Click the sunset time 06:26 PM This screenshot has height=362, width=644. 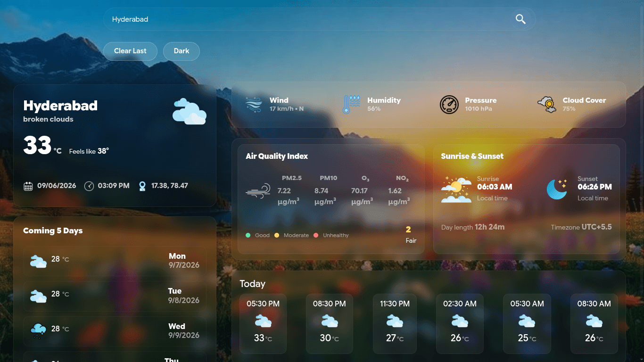(595, 187)
